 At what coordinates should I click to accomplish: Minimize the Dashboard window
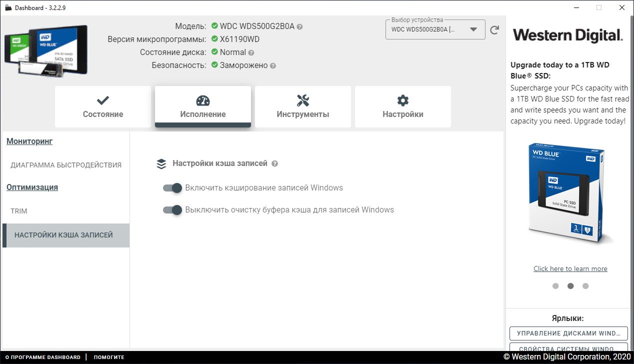[576, 7]
